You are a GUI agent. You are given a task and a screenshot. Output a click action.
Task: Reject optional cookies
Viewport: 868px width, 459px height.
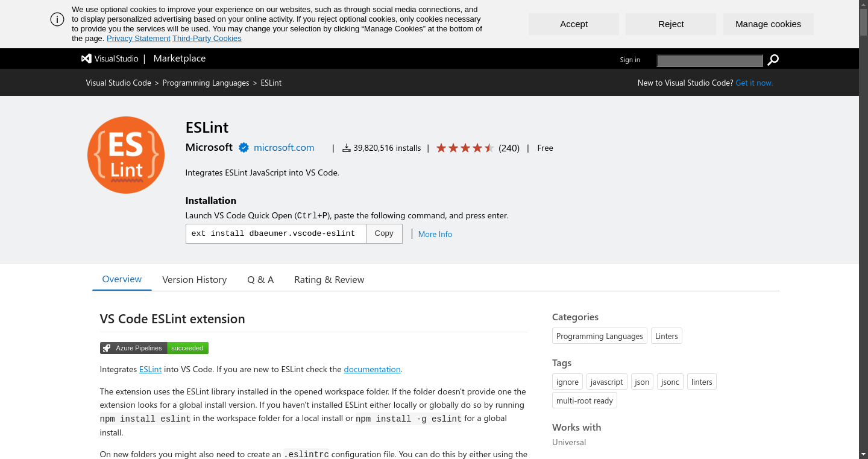coord(671,24)
